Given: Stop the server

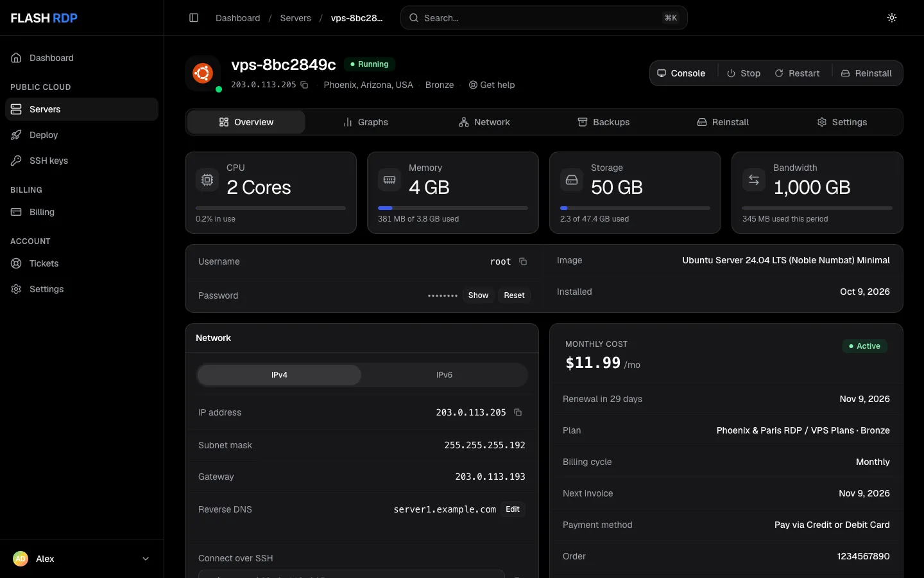Looking at the screenshot, I should click(744, 73).
